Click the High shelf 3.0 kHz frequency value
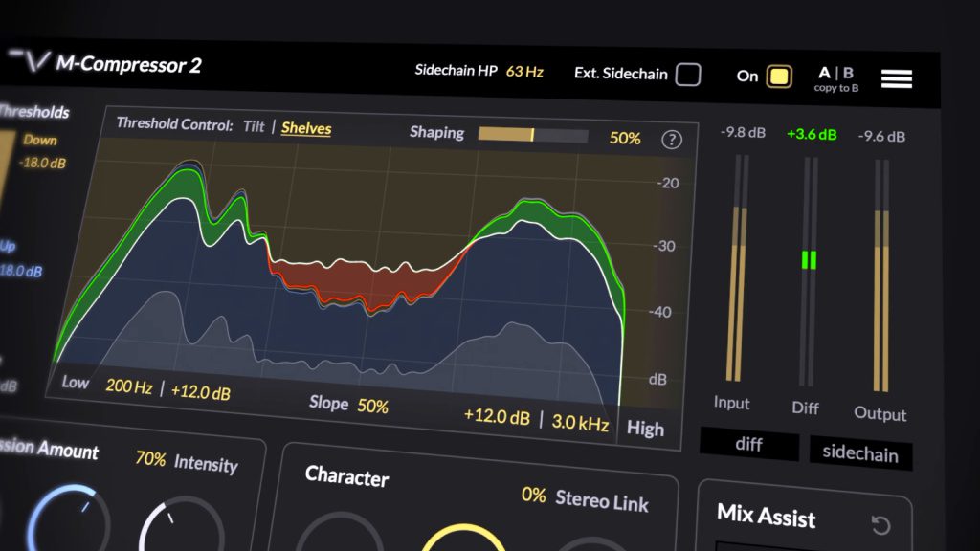The width and height of the screenshot is (980, 551). point(580,423)
